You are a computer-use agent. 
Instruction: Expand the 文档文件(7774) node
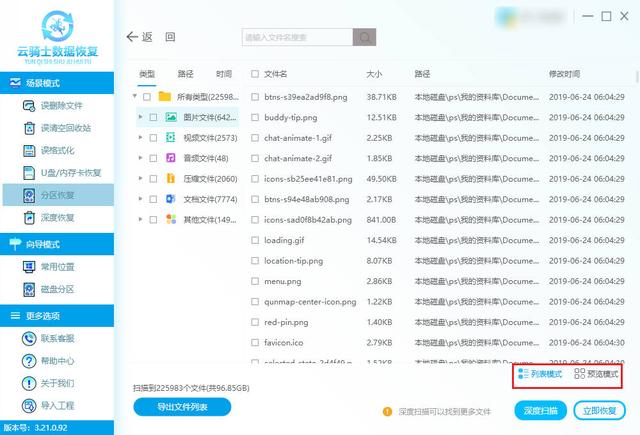coord(140,199)
